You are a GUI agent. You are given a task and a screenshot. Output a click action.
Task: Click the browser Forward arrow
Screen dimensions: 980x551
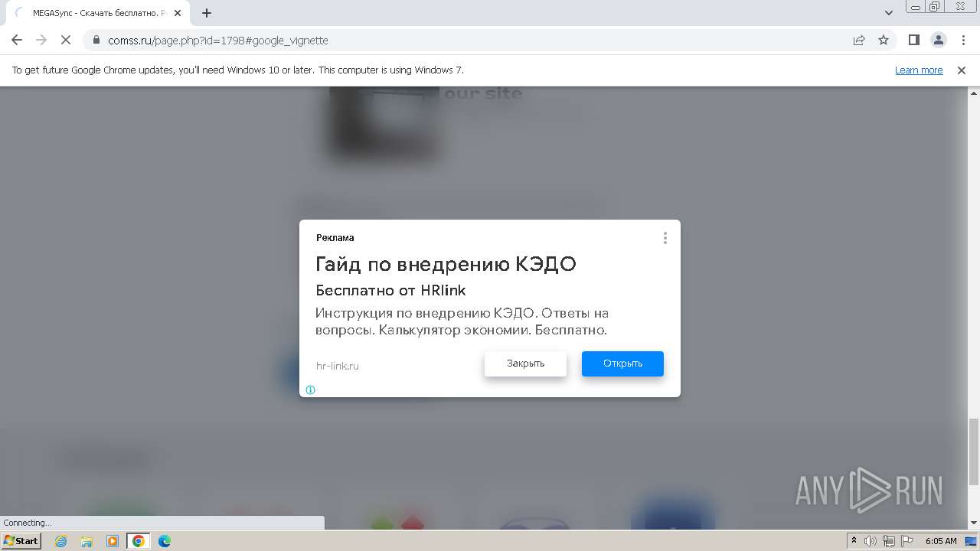[x=41, y=41]
